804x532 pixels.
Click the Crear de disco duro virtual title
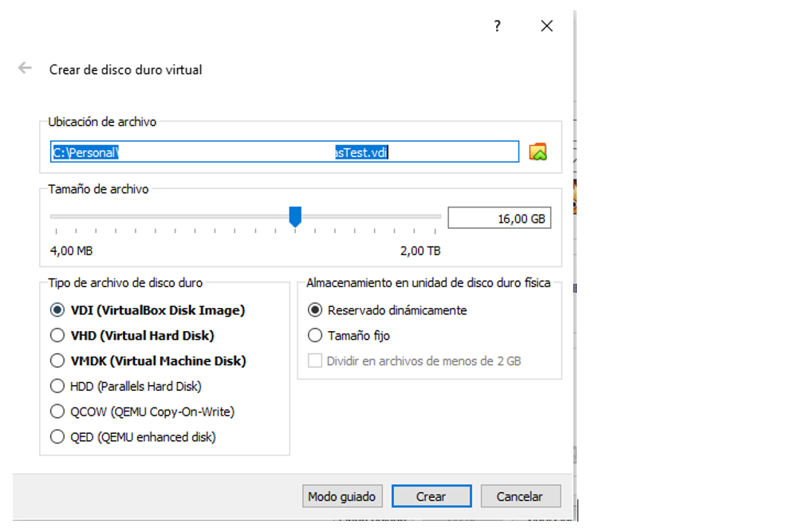click(x=126, y=69)
